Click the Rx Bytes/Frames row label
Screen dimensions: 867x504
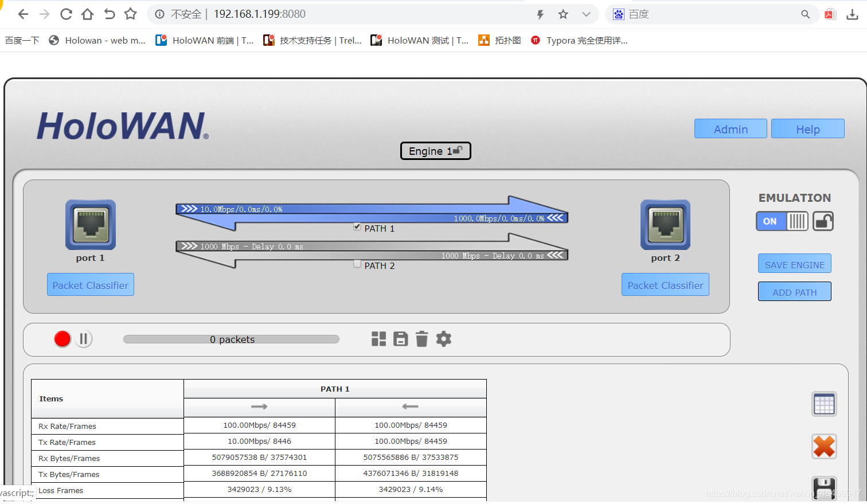point(69,458)
